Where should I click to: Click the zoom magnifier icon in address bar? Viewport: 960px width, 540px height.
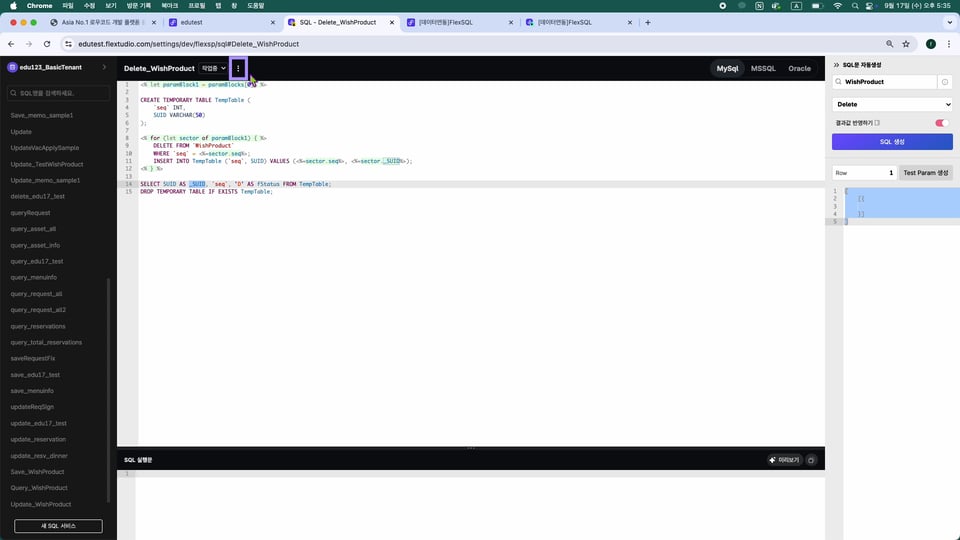pos(890,43)
